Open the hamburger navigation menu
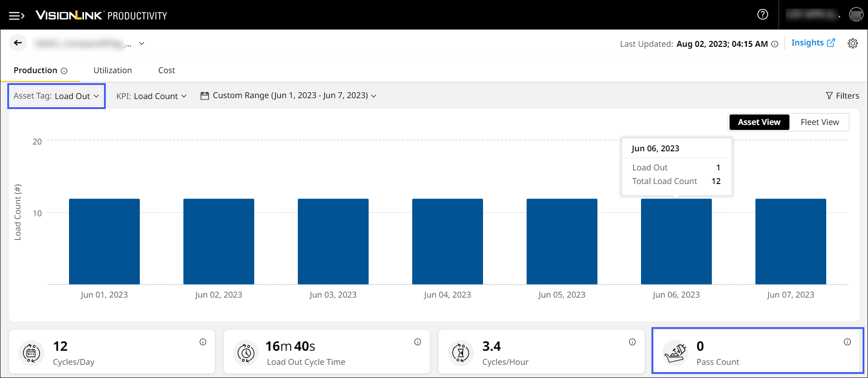The width and height of the screenshot is (868, 378). coord(17,16)
